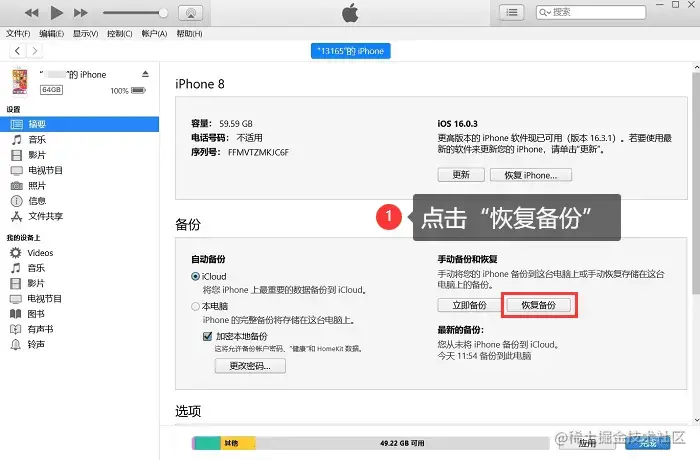Open the 控制(C) menu
700x460 pixels.
click(x=120, y=34)
